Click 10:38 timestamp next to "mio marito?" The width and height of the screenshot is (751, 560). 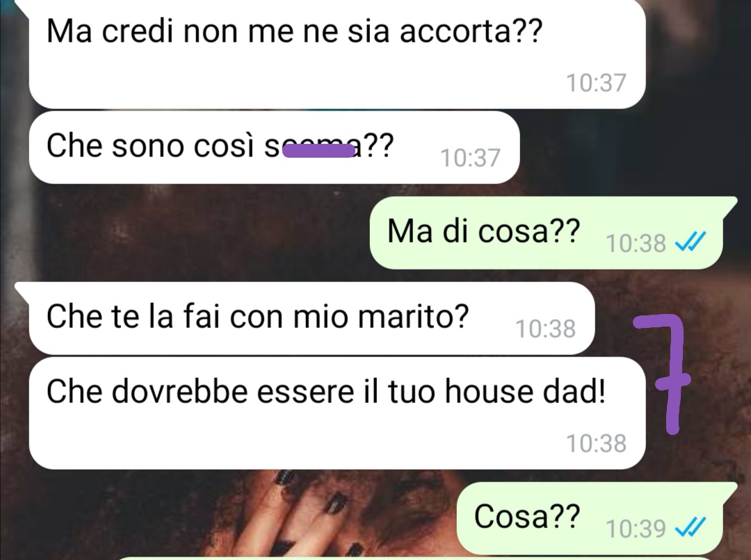pos(545,329)
